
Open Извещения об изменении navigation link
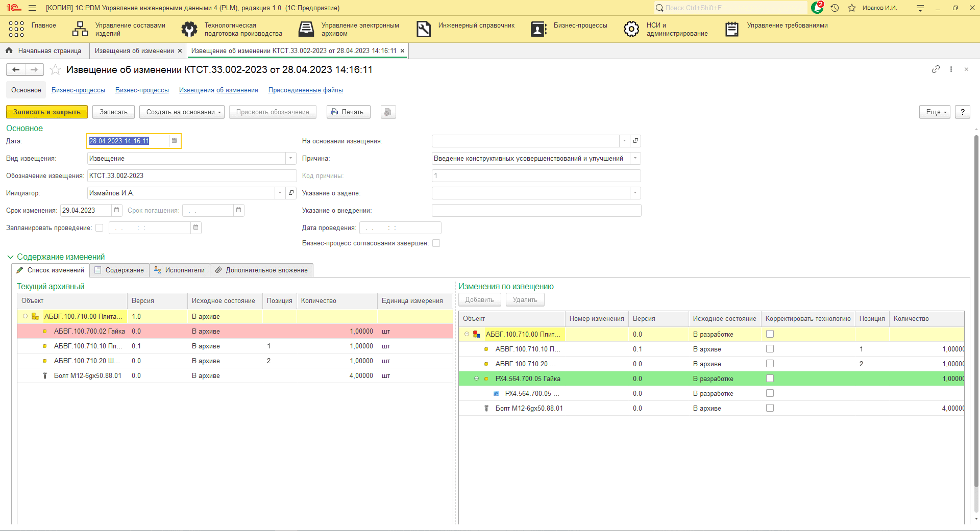218,90
